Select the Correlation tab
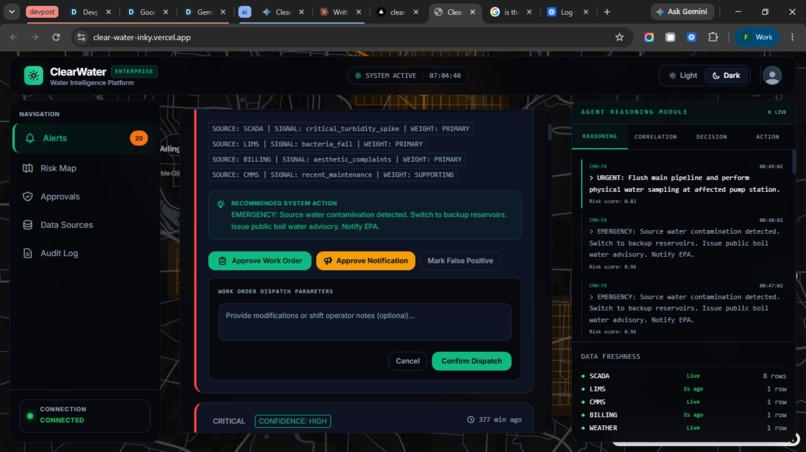The height and width of the screenshot is (452, 806). coord(655,137)
